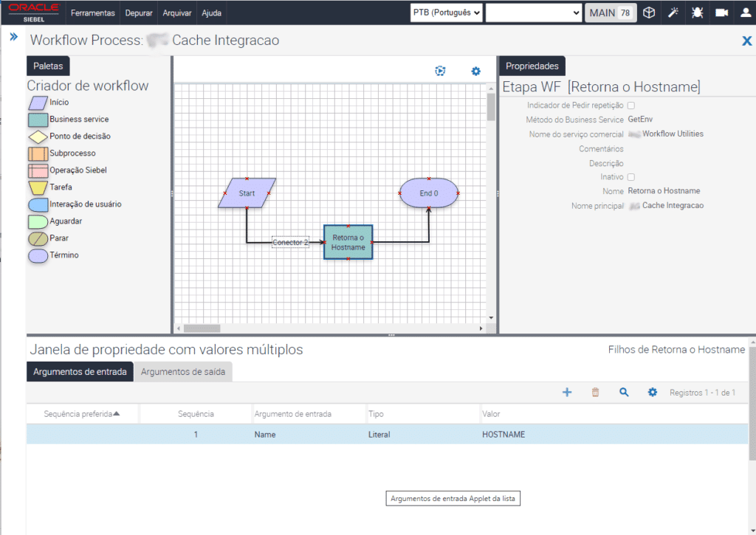756x535 pixels.
Task: Choose the Interação de usuário shape
Action: pyautogui.click(x=38, y=204)
